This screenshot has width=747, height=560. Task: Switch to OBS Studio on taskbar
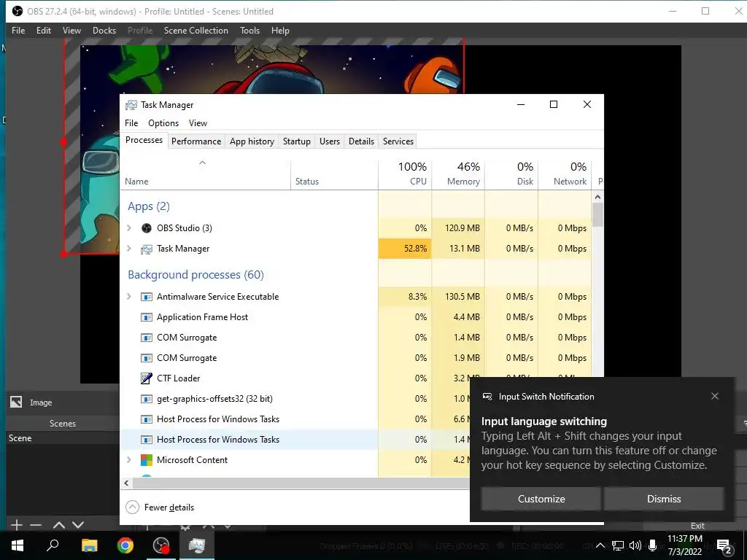(x=161, y=545)
